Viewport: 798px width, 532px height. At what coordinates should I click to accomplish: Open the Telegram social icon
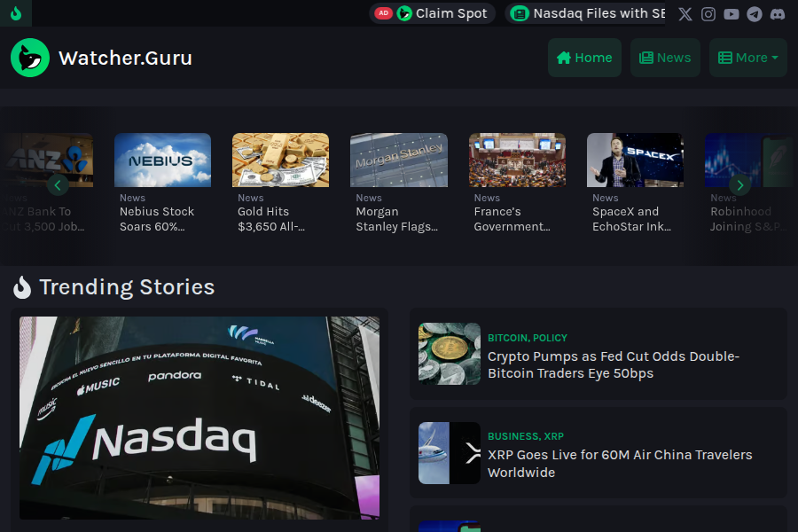pos(755,14)
